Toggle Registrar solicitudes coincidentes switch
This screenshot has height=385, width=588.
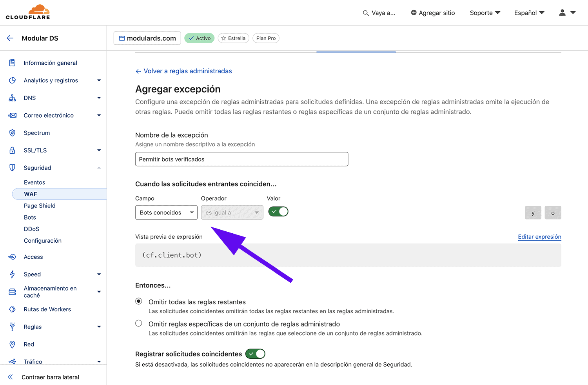[255, 354]
